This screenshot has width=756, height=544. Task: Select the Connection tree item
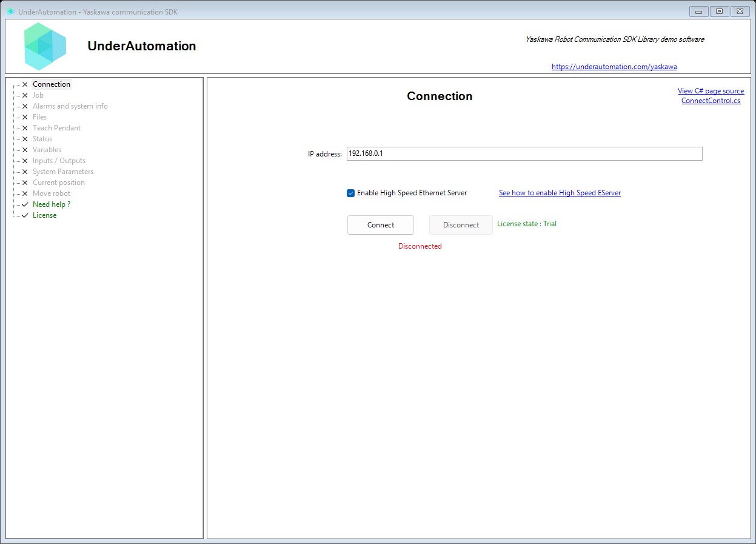(x=52, y=84)
